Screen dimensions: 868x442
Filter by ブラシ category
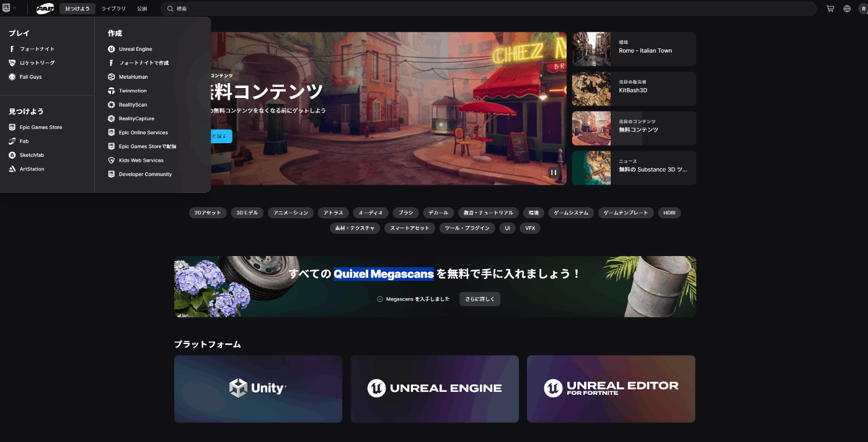coord(405,213)
